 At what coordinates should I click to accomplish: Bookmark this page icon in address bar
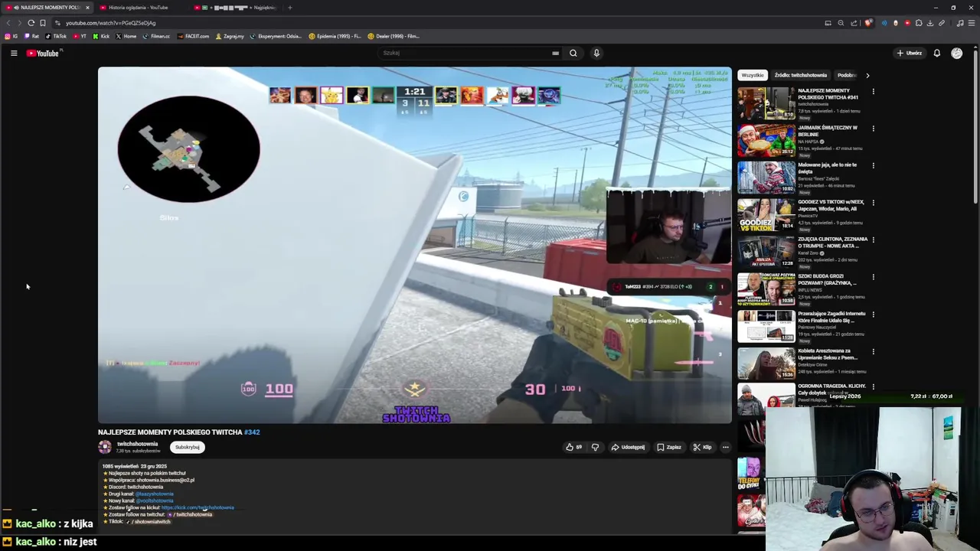pos(43,23)
